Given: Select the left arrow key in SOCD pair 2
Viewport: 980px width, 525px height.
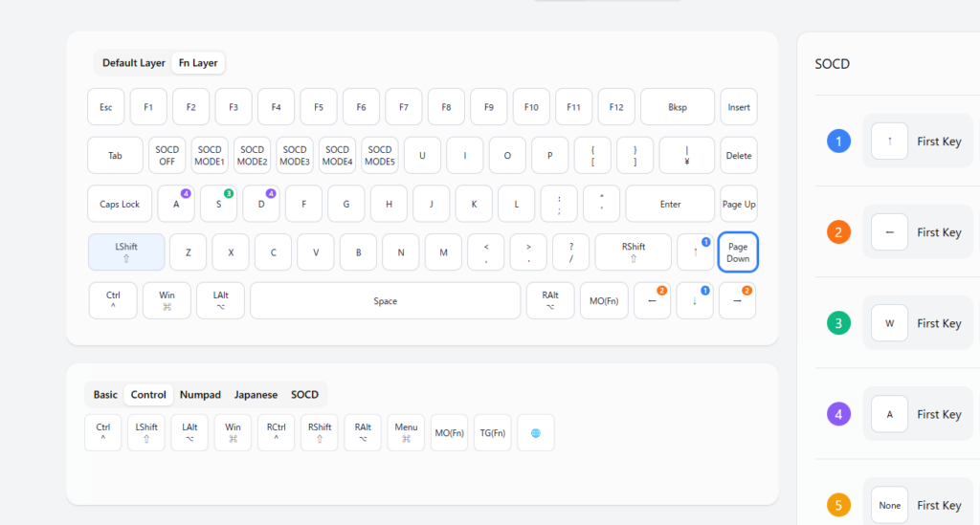Looking at the screenshot, I should (x=889, y=232).
